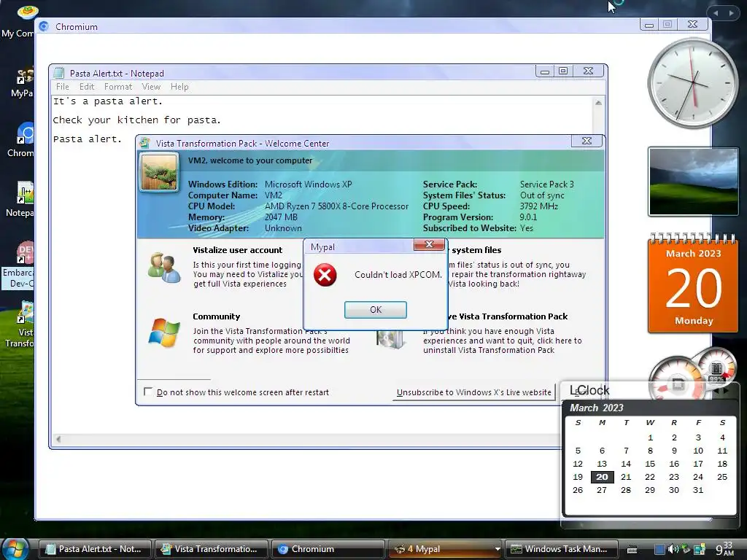Viewport: 747px width, 560px height.
Task: Open the Windows Start orb
Action: 15,548
